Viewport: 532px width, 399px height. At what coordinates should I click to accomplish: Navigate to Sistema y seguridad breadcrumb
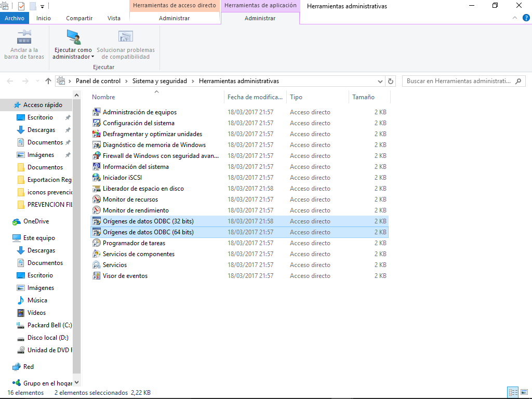(159, 81)
